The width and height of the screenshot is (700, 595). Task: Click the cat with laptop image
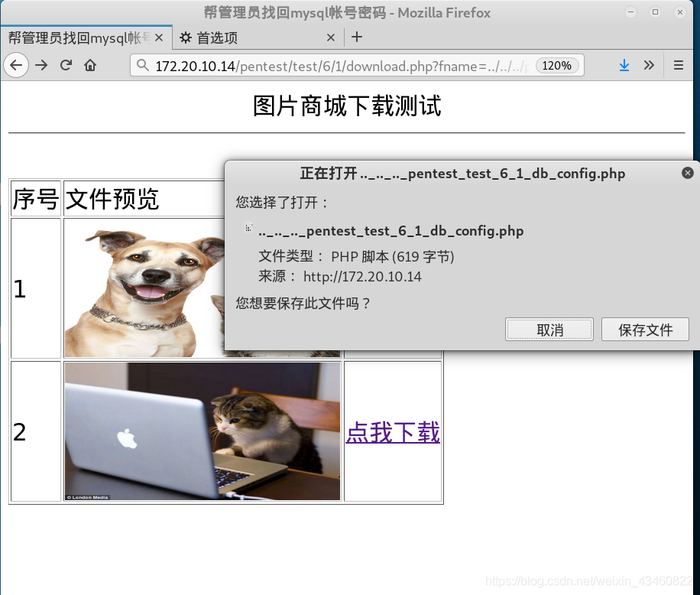[x=203, y=431]
